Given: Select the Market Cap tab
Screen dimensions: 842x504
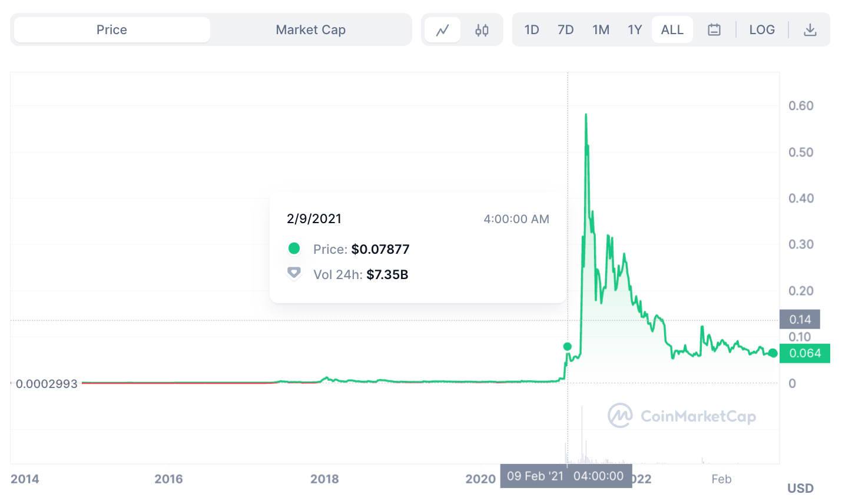Looking at the screenshot, I should point(311,30).
